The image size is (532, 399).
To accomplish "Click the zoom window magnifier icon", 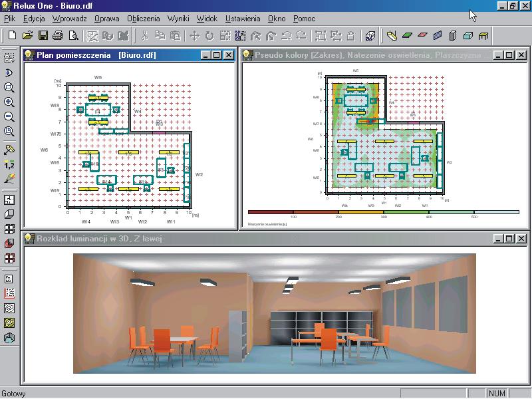I will [9, 87].
